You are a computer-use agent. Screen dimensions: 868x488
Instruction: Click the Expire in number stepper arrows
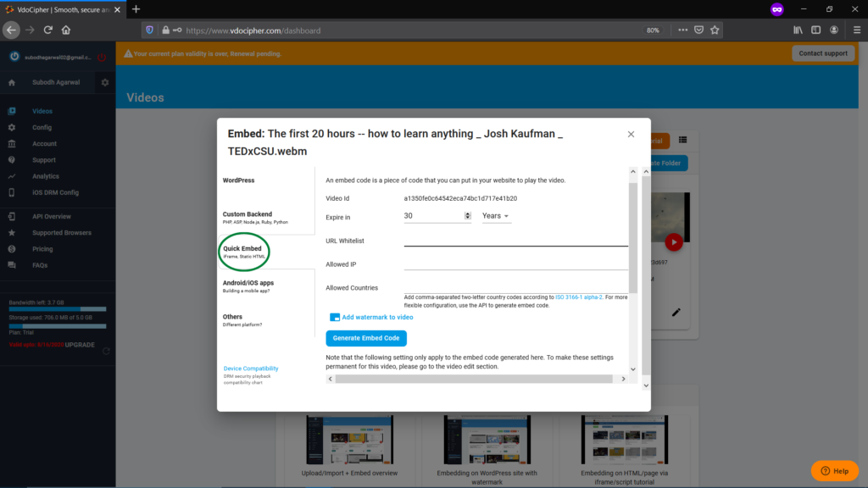(x=468, y=216)
